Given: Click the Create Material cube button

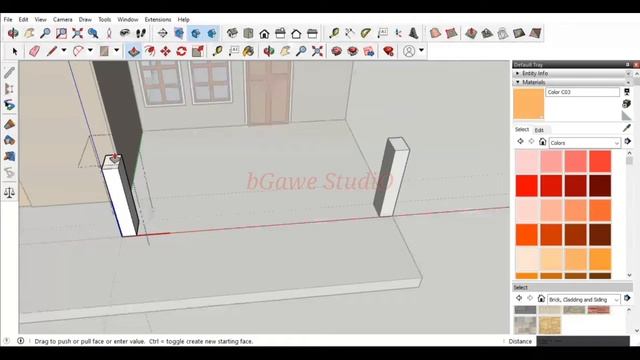Looking at the screenshot, I should 627,104.
